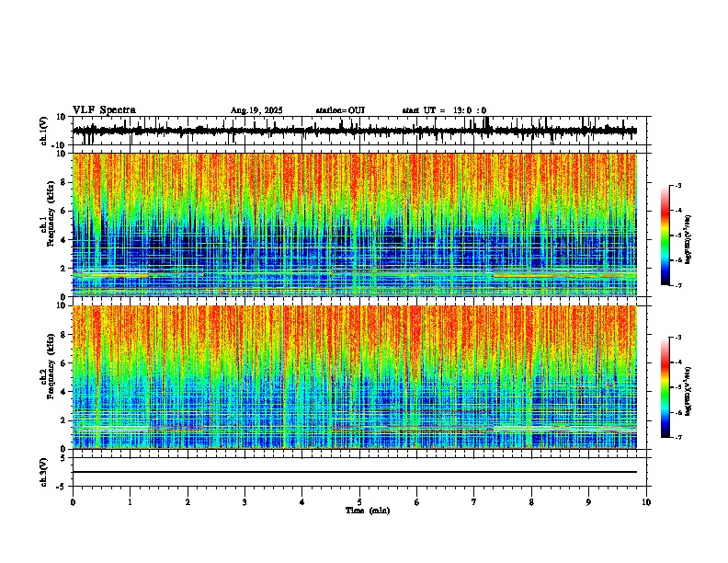Click the ch.1 voltage waveform trace panel

pos(359,131)
